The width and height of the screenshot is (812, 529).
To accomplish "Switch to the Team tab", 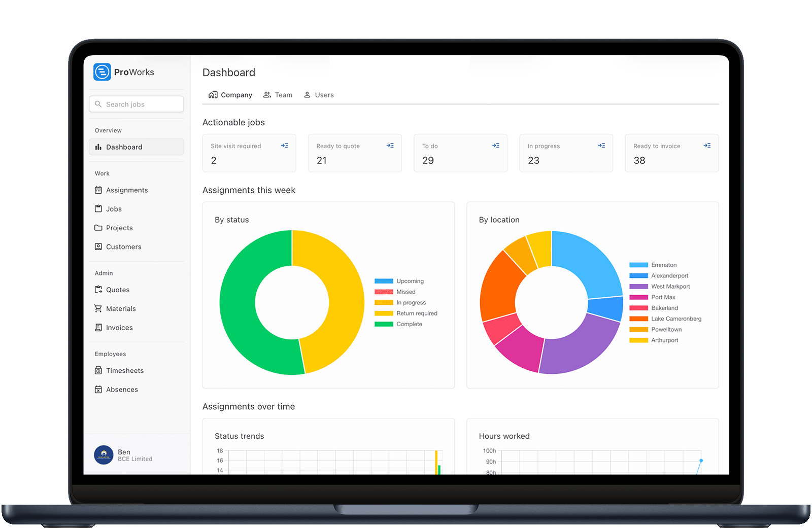I will point(278,95).
